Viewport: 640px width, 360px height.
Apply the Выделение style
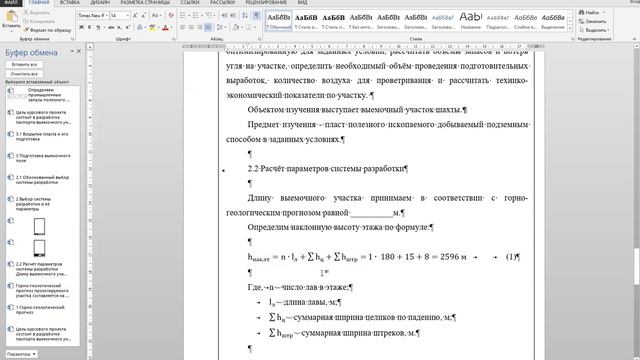pyautogui.click(x=553, y=21)
